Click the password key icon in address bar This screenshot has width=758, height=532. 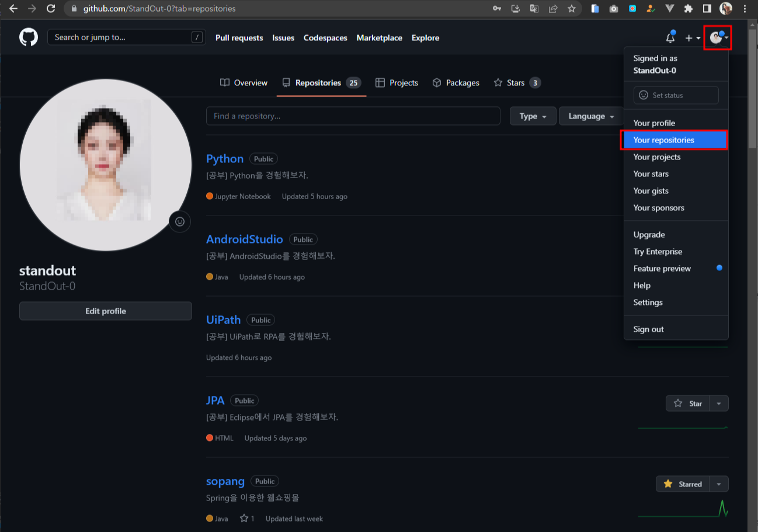(x=497, y=9)
